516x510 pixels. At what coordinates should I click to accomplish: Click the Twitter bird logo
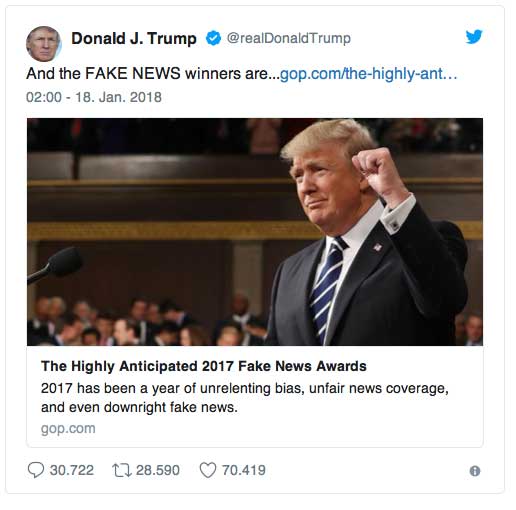474,36
